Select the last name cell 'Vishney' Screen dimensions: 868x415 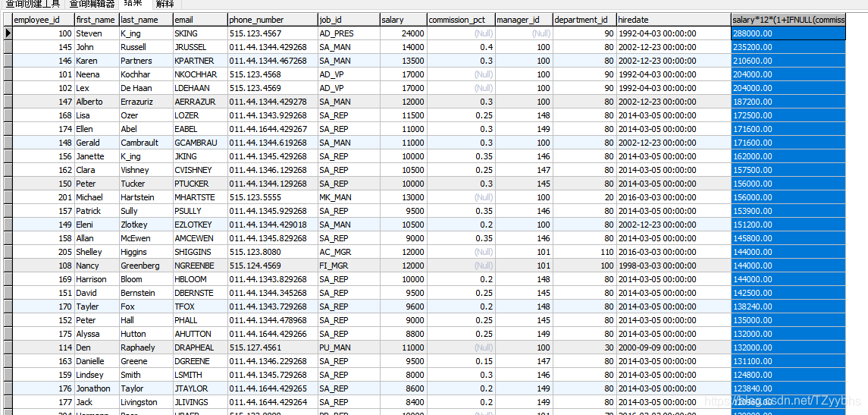coord(146,170)
